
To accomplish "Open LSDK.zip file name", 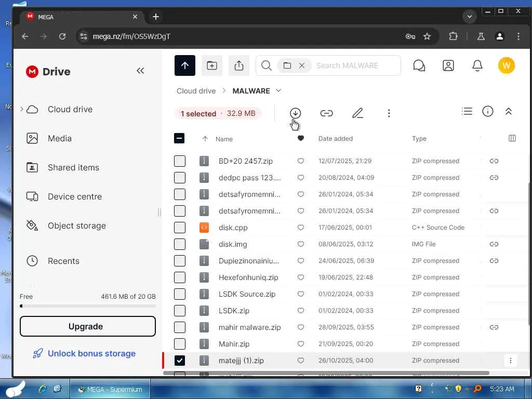I will coord(234,311).
